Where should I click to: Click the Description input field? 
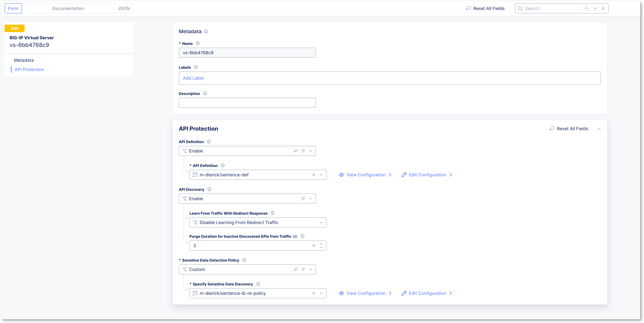click(247, 103)
